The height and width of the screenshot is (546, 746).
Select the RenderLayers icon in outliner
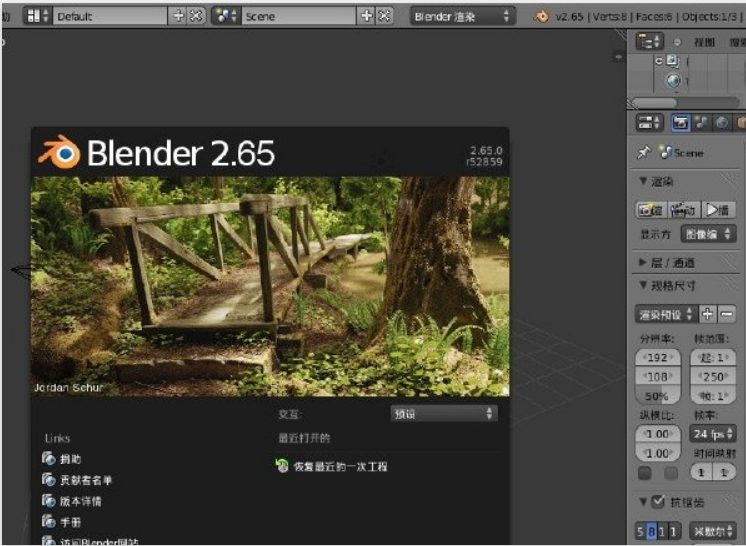pos(672,61)
